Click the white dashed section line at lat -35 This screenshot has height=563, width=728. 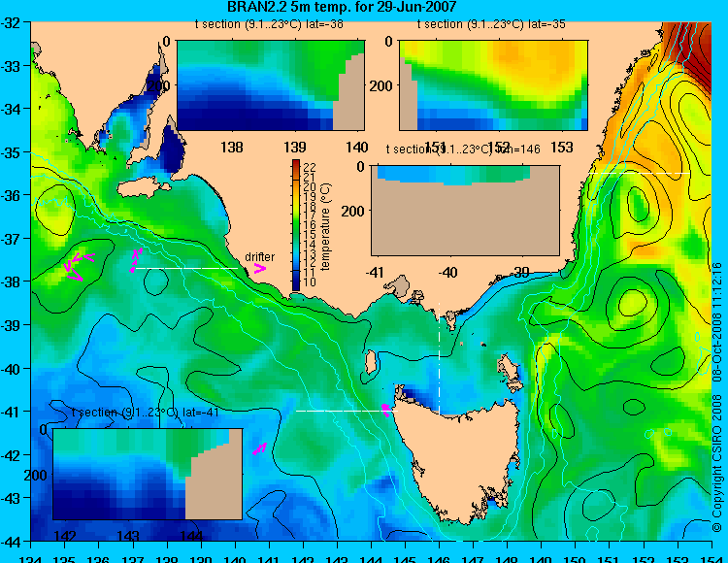(x=639, y=174)
